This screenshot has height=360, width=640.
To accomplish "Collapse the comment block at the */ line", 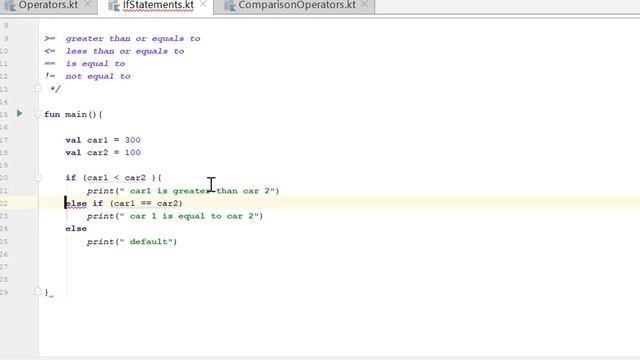I will point(38,88).
